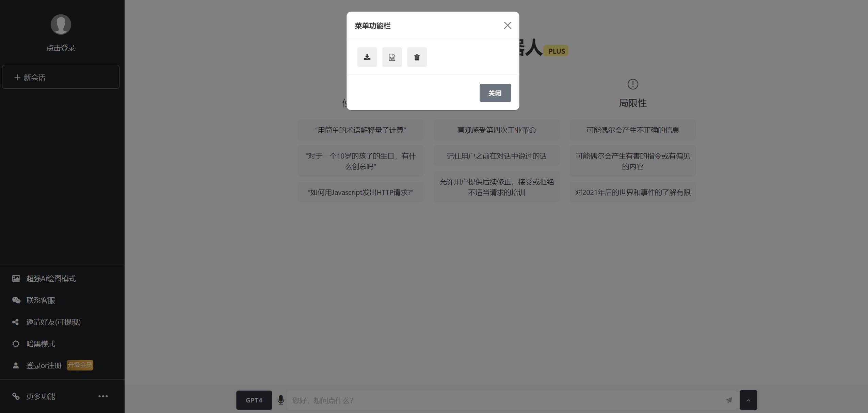Viewport: 868px width, 413px height.
Task: Open the GPT4 model selector
Action: pyautogui.click(x=254, y=400)
